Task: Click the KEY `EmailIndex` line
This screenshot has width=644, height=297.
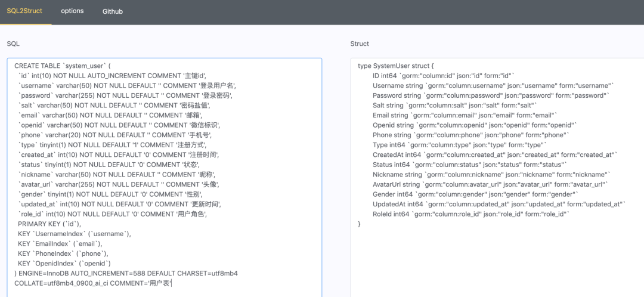Action: (x=61, y=243)
